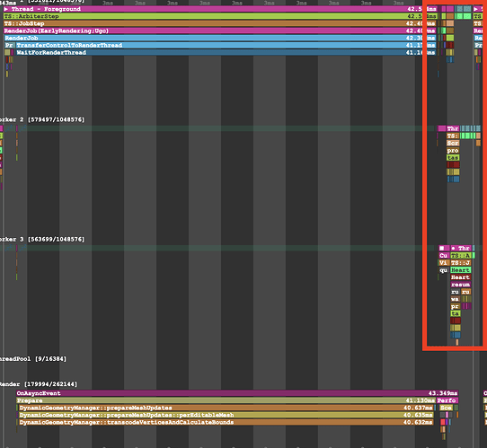Click the dark red Heart bar
This screenshot has width=487, height=448.
(x=461, y=277)
